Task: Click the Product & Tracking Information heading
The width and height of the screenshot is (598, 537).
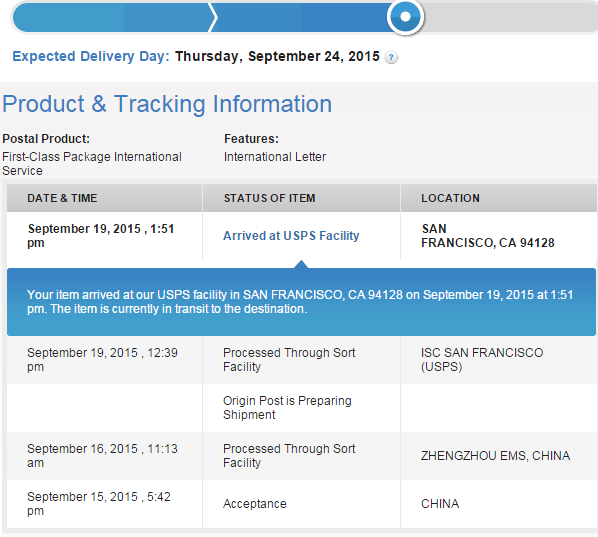Action: [x=167, y=104]
